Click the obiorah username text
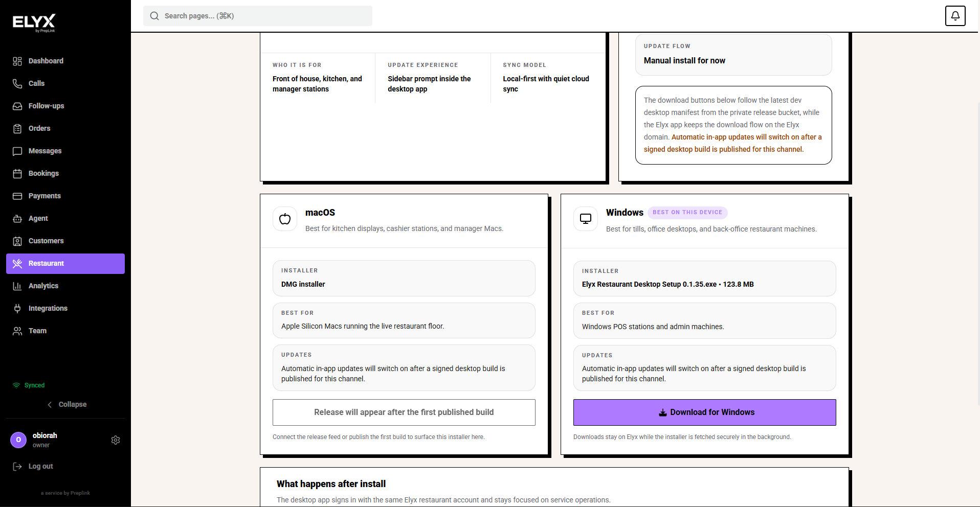The width and height of the screenshot is (980, 507). click(x=45, y=436)
